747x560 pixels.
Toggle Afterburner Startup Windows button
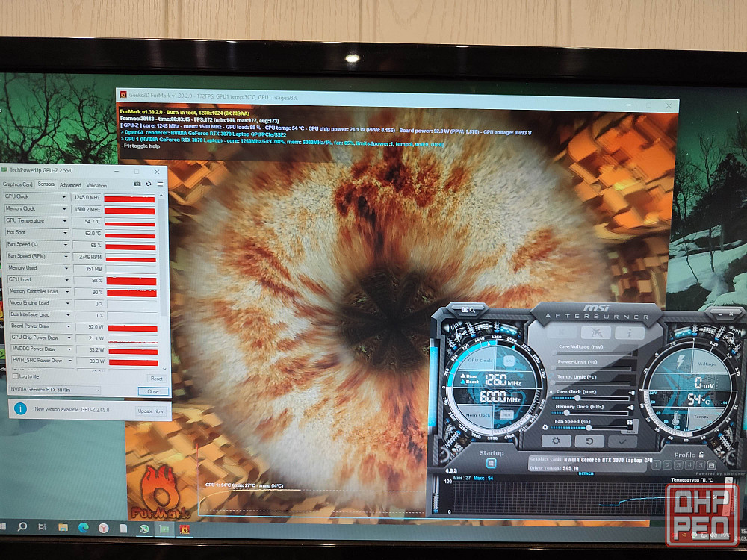coord(491,463)
